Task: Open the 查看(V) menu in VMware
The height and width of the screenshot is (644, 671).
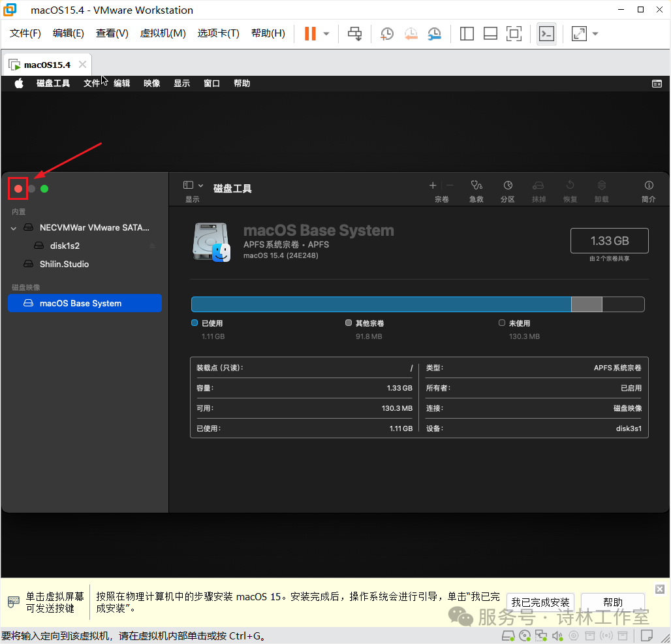Action: click(112, 33)
